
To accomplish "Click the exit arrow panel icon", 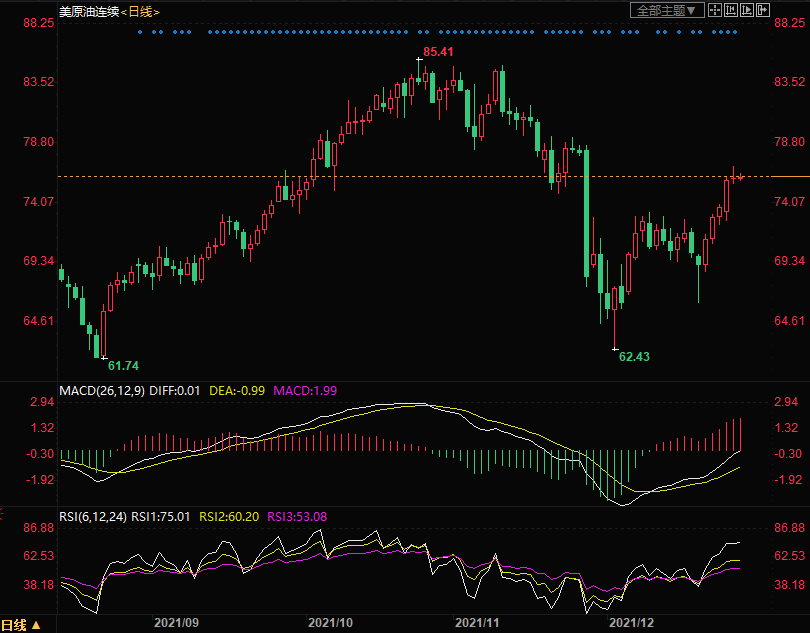I will [763, 10].
